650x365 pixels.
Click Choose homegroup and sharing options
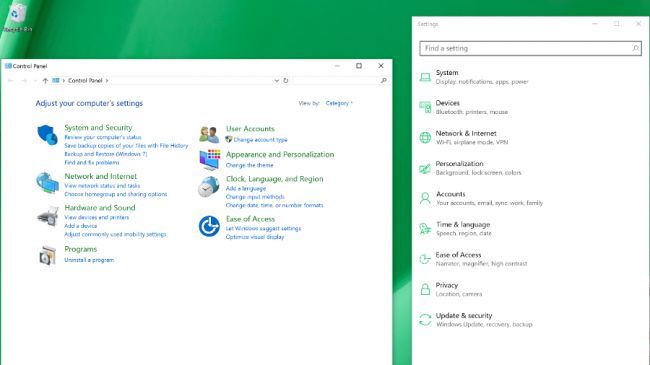click(x=116, y=194)
